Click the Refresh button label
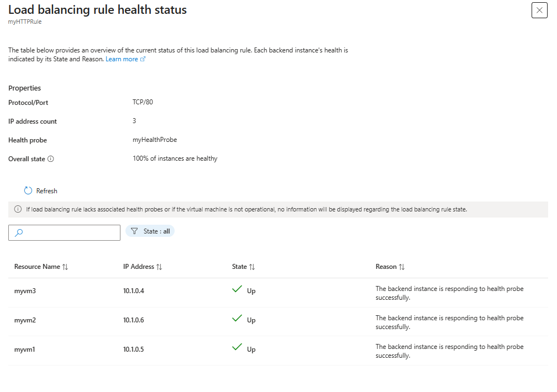 [46, 191]
